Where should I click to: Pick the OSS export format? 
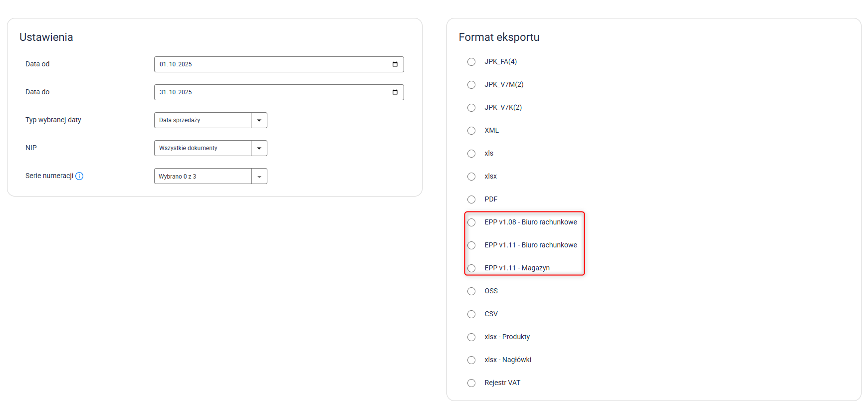pyautogui.click(x=471, y=291)
